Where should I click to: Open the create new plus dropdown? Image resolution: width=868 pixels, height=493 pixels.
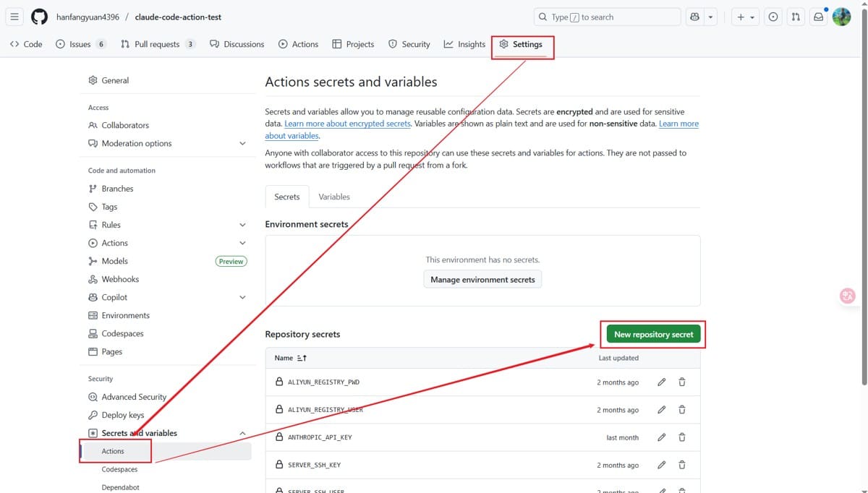click(x=746, y=17)
